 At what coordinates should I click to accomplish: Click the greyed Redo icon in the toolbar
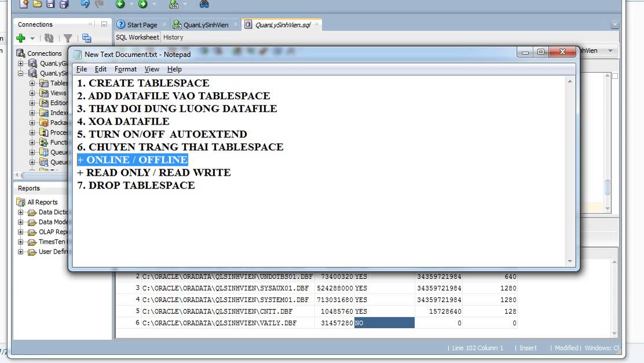(98, 4)
